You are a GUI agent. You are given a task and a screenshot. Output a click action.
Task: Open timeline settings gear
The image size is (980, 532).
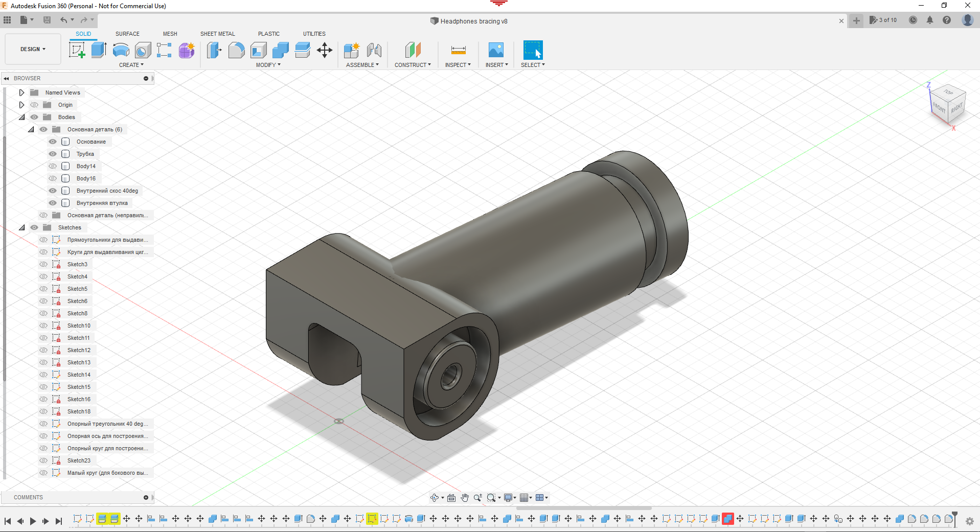970,521
